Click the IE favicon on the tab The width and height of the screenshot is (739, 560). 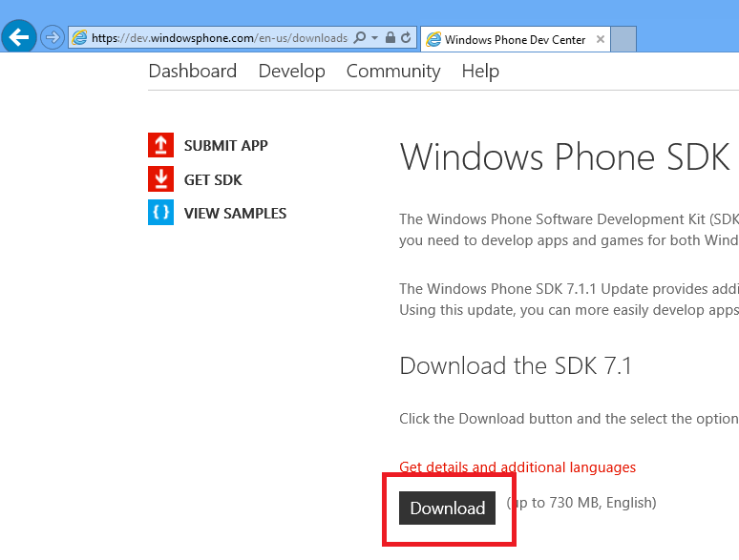click(433, 39)
